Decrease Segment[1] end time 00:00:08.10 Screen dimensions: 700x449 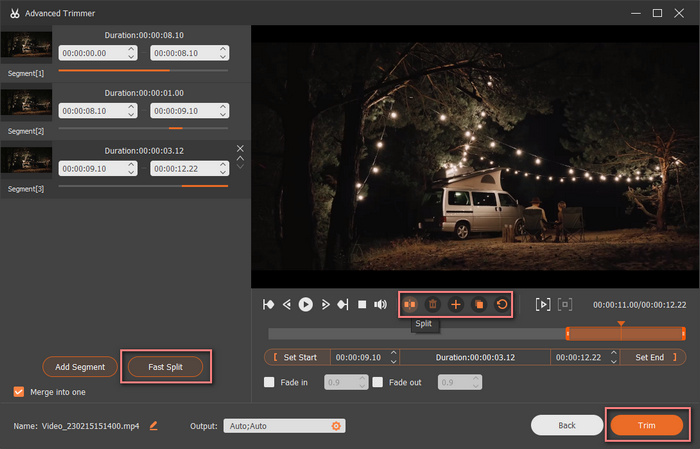[223, 57]
